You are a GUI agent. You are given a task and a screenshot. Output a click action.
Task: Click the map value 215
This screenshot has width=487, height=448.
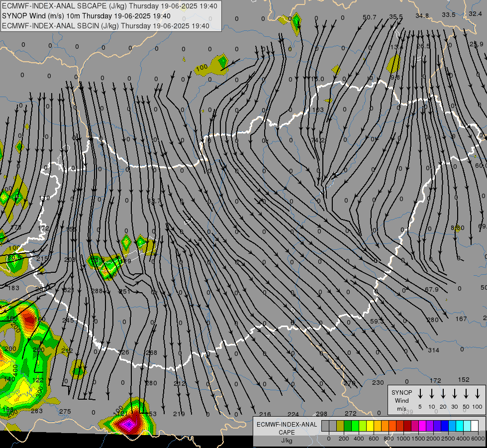coord(42,259)
